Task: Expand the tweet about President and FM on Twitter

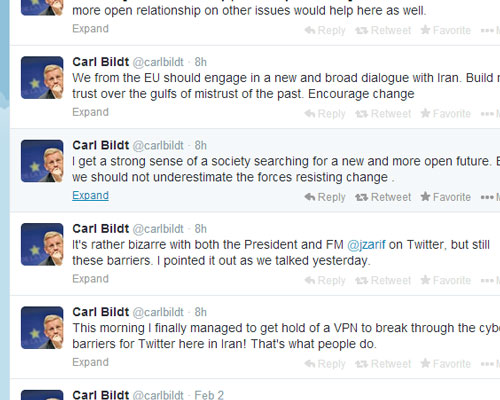Action: point(90,279)
